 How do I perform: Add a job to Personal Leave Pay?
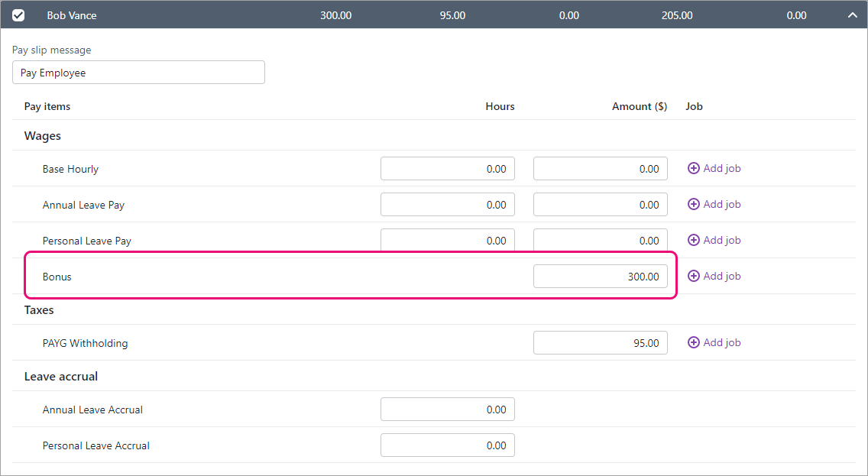point(714,240)
